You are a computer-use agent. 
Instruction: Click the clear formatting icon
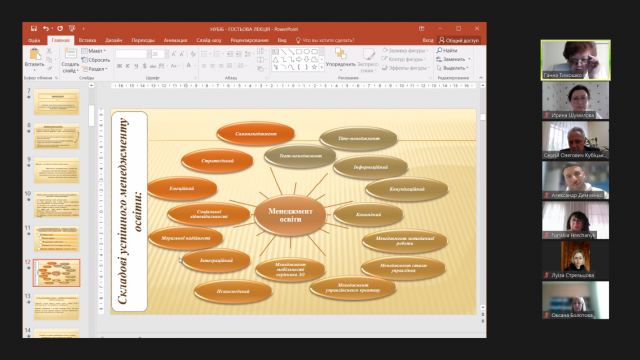pyautogui.click(x=193, y=54)
